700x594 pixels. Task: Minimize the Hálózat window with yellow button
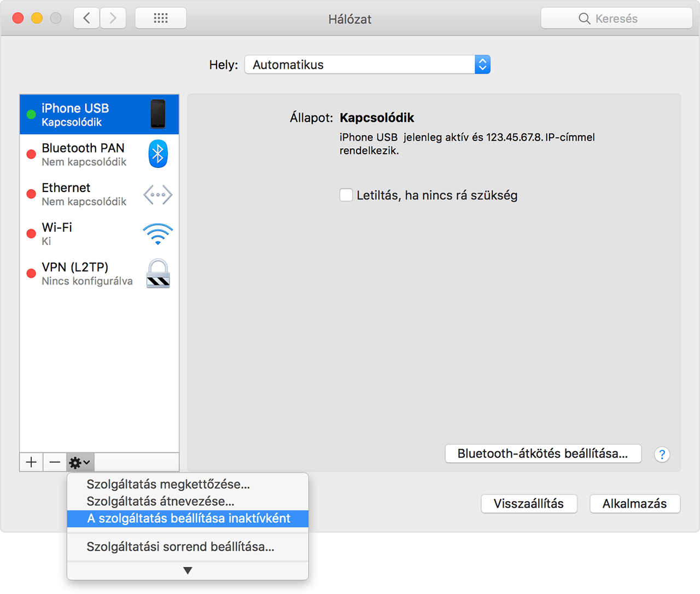(x=37, y=18)
